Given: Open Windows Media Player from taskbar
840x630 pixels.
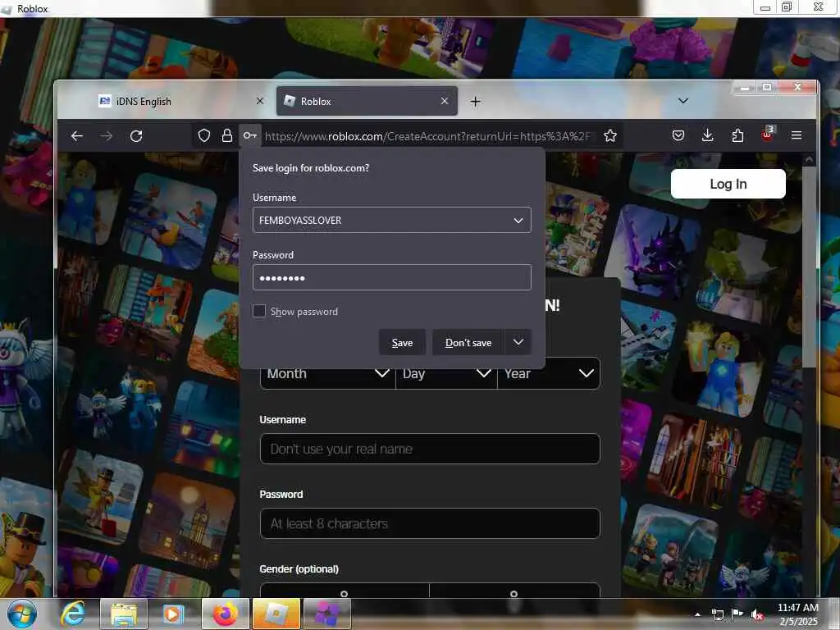Looking at the screenshot, I should coord(172,614).
